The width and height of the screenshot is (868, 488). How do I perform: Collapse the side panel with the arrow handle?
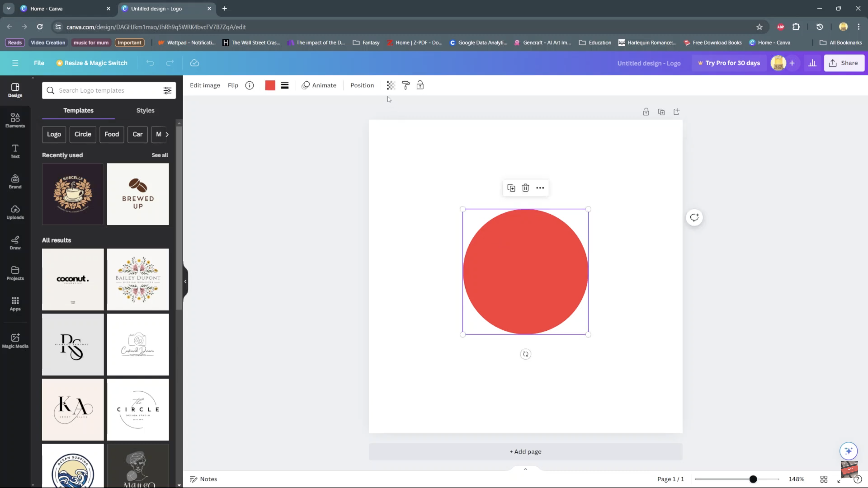pyautogui.click(x=185, y=281)
